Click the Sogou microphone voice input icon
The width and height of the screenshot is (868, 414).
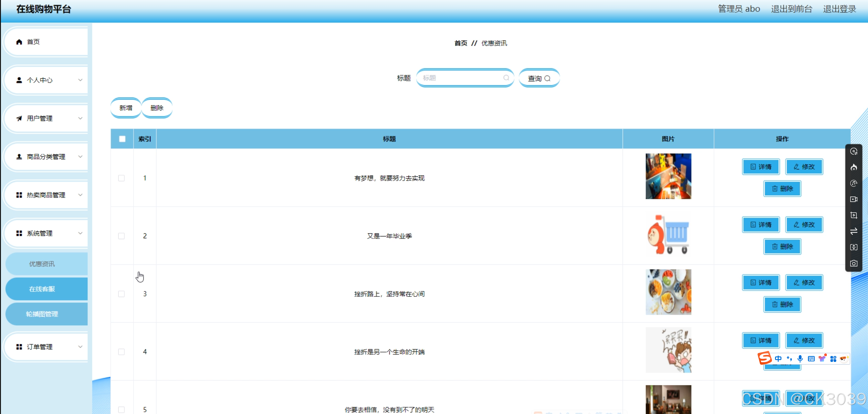coord(800,359)
